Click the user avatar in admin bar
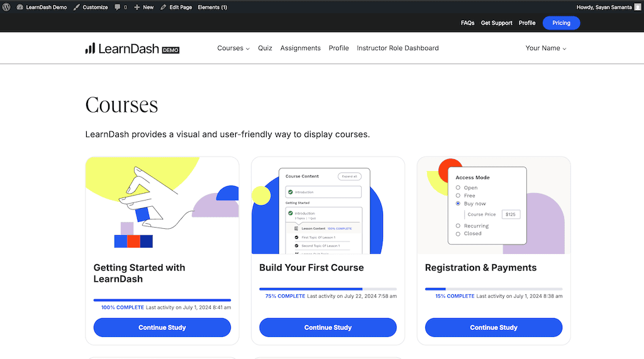644x359 pixels. point(638,7)
